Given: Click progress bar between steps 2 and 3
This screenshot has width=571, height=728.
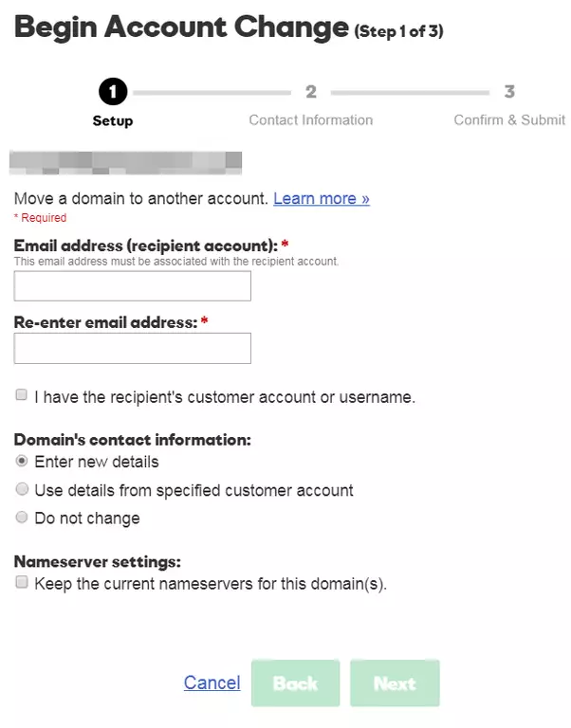Looking at the screenshot, I should [410, 93].
